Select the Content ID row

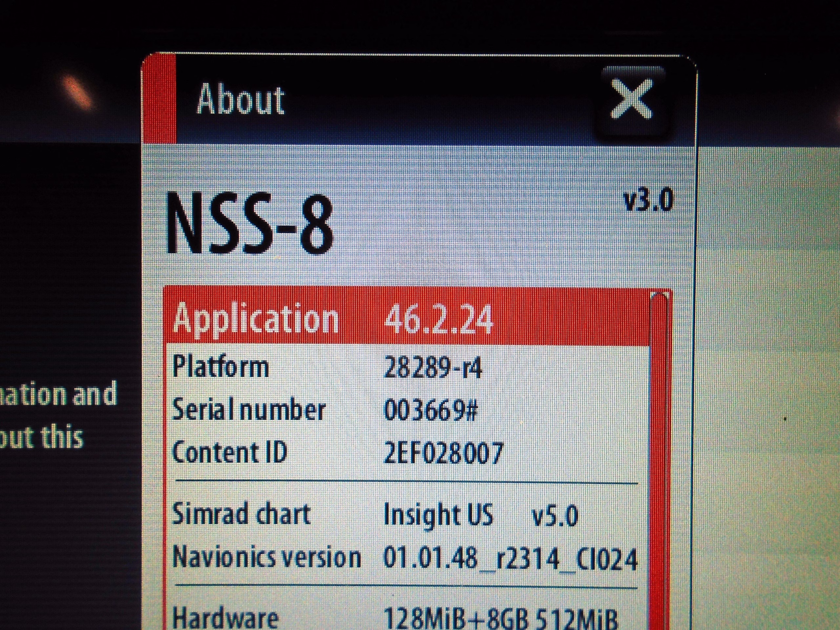406,453
